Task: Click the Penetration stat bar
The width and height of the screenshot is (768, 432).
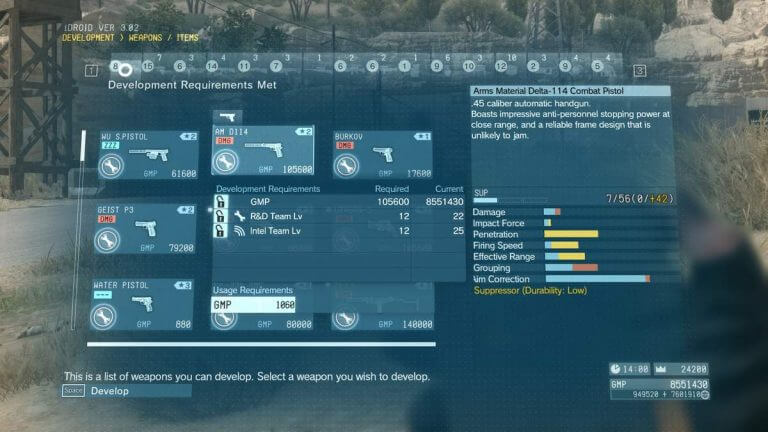Action: tap(571, 234)
